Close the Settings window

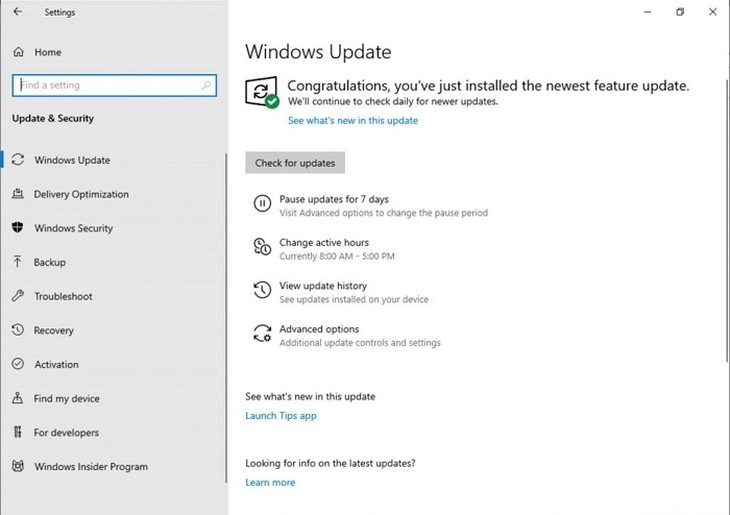coord(713,12)
